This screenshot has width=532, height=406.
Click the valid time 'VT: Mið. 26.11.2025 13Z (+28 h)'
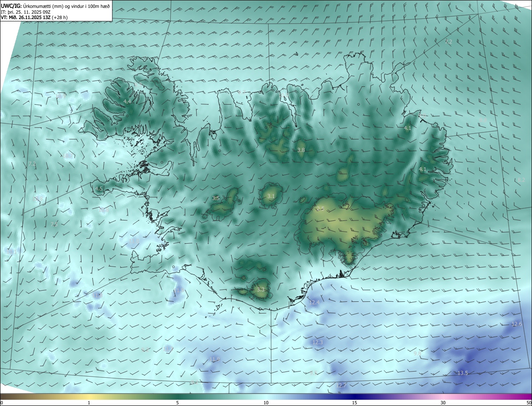click(x=34, y=17)
